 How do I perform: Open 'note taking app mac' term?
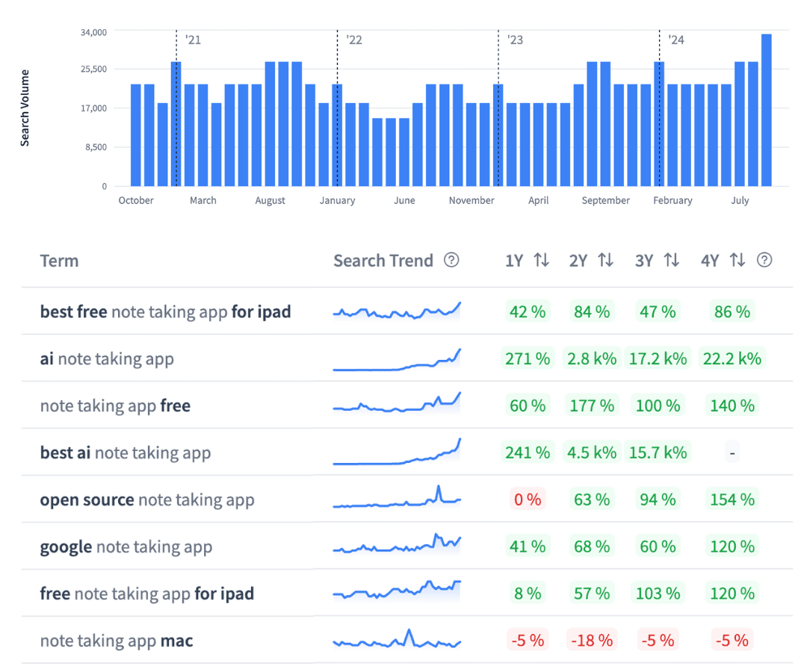pyautogui.click(x=117, y=641)
